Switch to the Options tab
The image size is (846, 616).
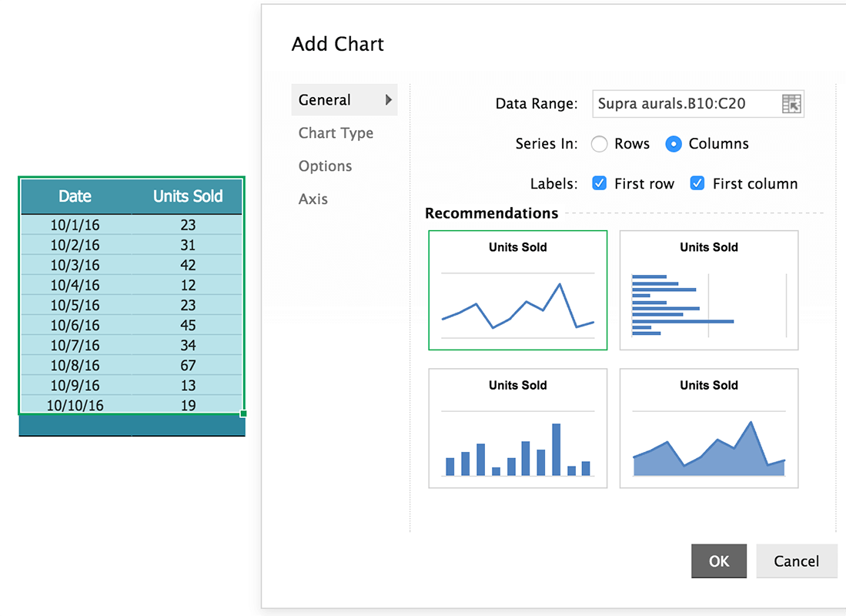tap(325, 166)
